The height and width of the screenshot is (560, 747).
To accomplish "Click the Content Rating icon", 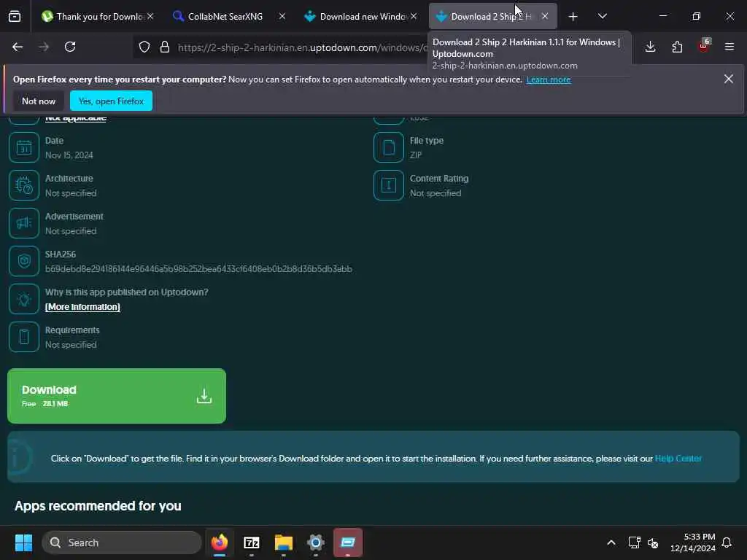I will (389, 185).
